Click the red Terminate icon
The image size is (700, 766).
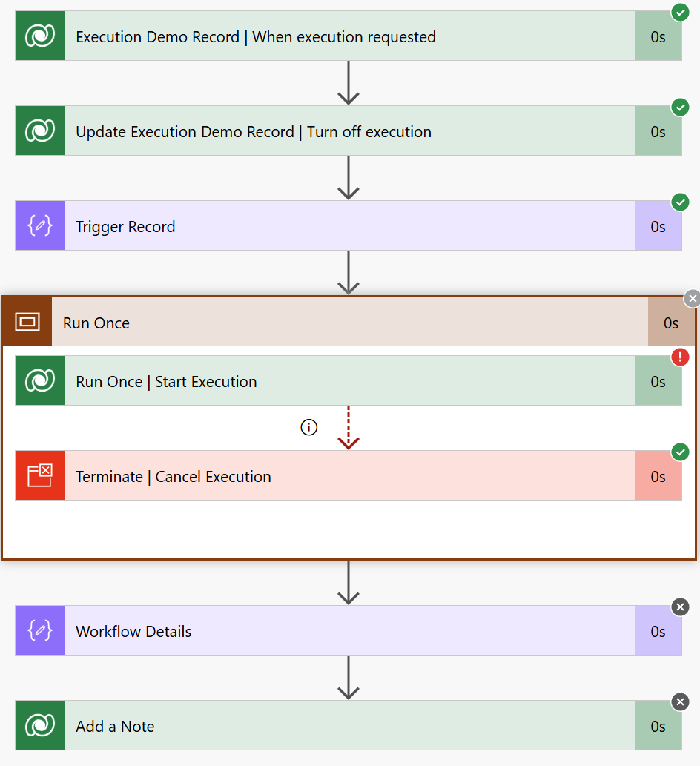pos(40,475)
